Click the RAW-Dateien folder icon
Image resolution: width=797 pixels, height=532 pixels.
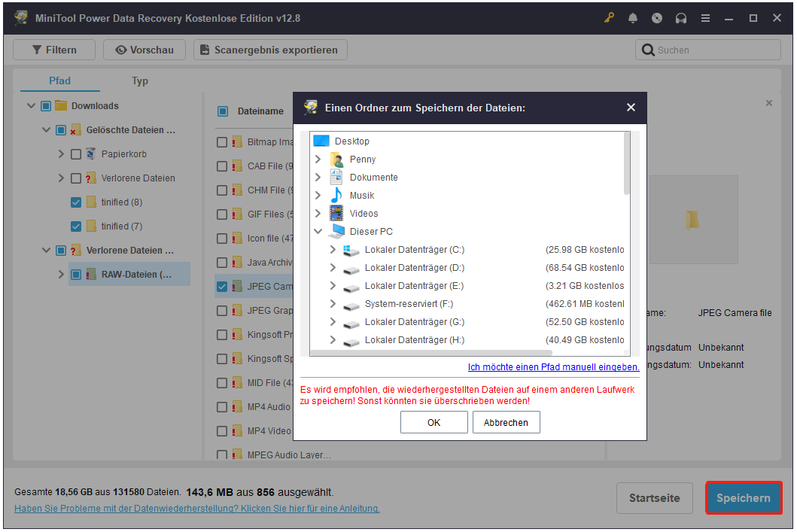point(91,275)
